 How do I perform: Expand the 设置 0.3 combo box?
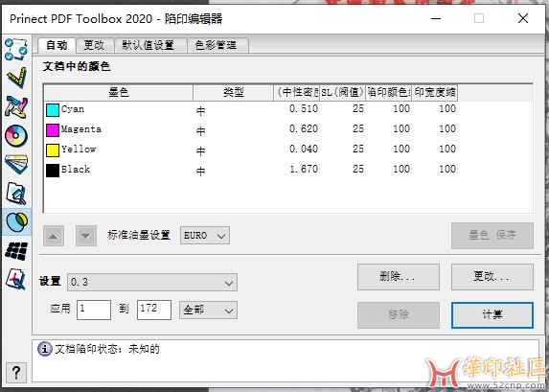click(152, 283)
